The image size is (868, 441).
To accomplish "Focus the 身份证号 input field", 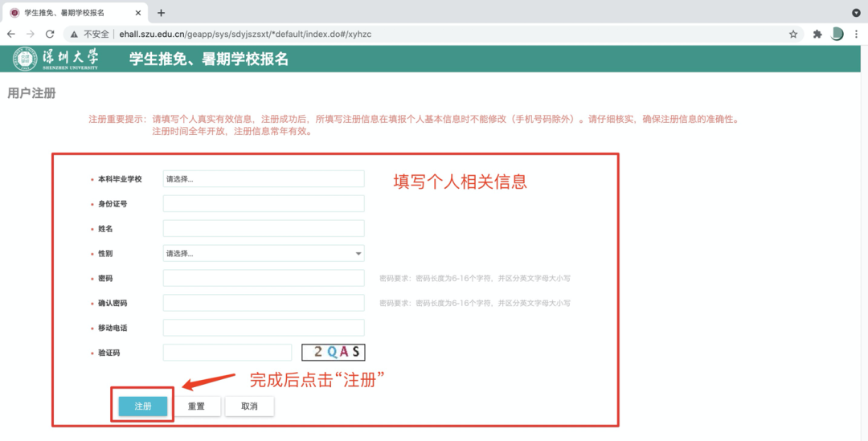I will tap(264, 204).
